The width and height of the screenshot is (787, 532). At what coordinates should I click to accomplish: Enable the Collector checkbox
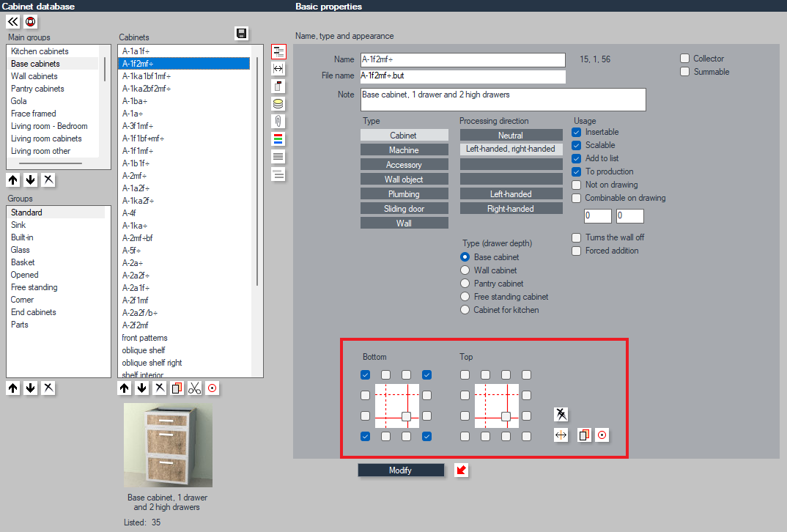pos(684,58)
